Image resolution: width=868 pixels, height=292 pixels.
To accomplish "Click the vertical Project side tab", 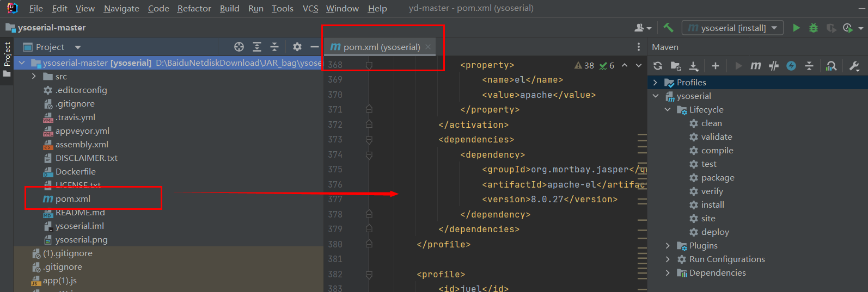I will [7, 59].
